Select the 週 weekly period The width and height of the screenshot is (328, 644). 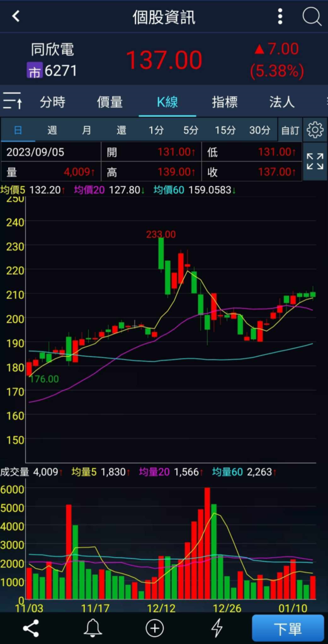[52, 130]
